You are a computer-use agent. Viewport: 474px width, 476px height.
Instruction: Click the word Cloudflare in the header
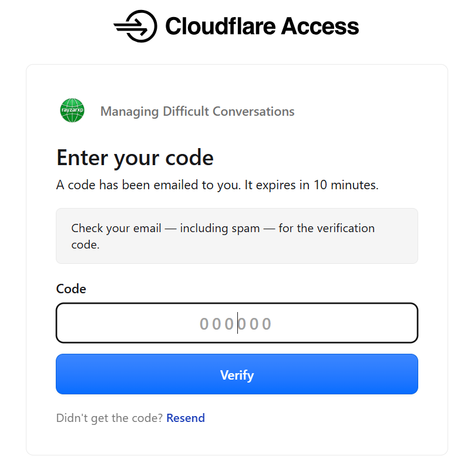tap(221, 26)
